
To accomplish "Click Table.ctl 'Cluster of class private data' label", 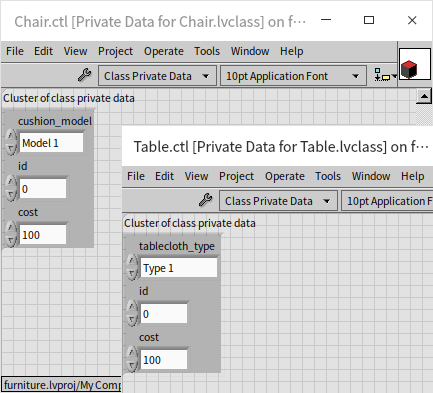I will click(190, 223).
